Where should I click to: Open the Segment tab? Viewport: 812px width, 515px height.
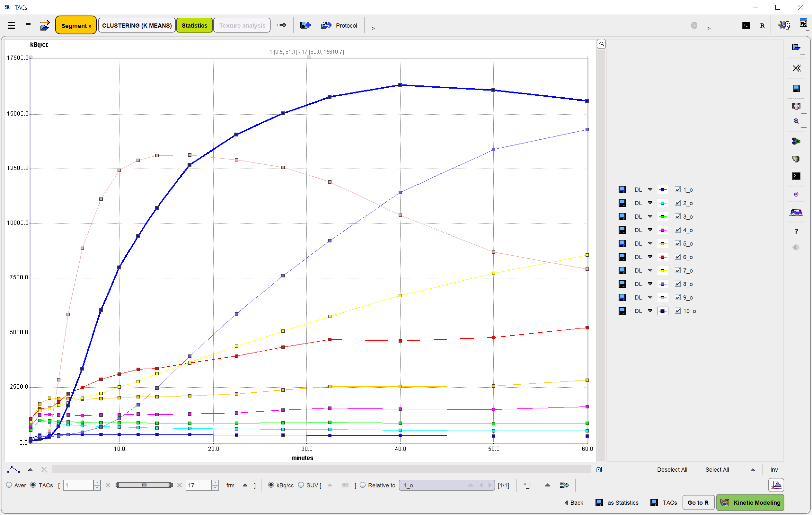(76, 25)
